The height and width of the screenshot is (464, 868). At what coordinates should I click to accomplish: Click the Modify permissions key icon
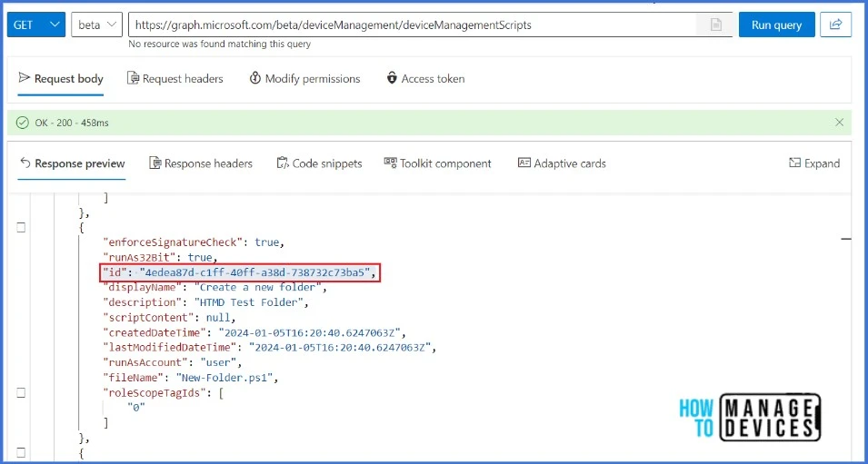[255, 78]
